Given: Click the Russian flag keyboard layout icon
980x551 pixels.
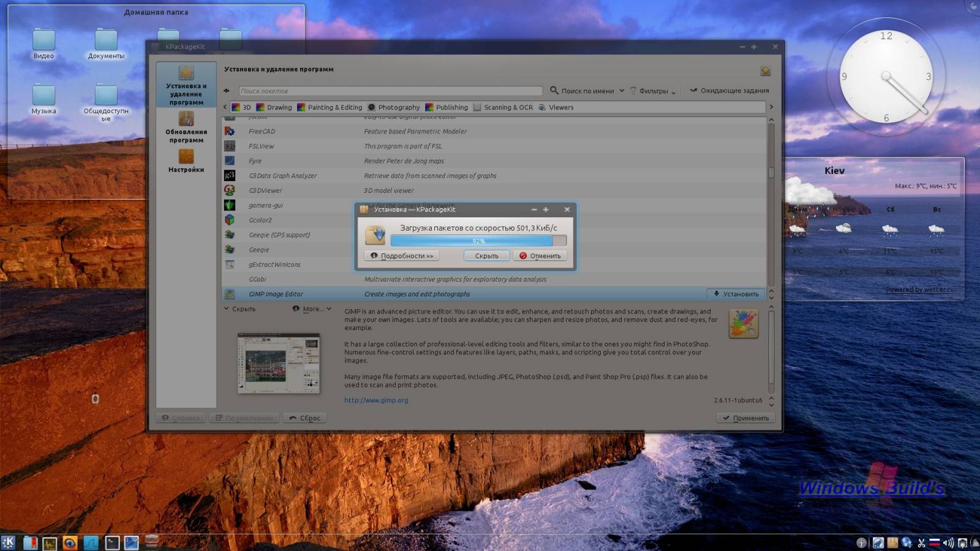Looking at the screenshot, I should [935, 543].
